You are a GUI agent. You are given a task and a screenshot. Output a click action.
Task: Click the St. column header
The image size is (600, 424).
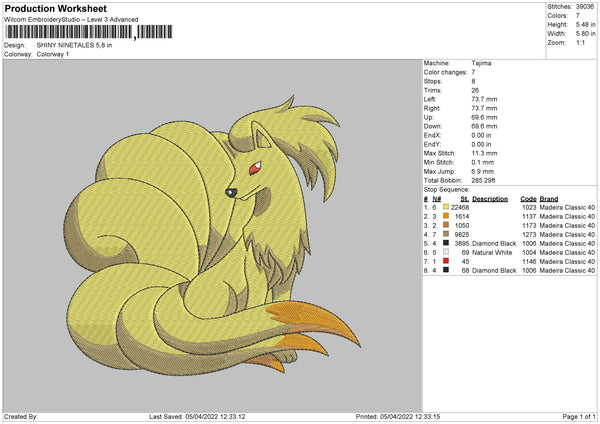coord(463,198)
